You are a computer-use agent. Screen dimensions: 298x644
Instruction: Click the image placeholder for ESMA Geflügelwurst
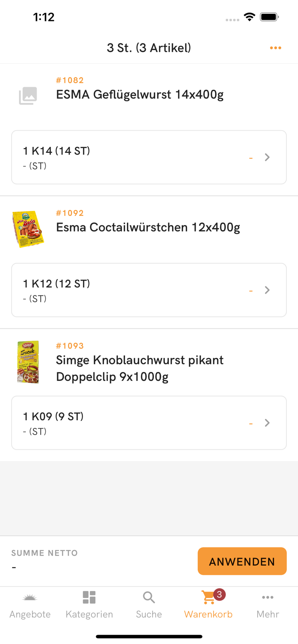point(28,96)
